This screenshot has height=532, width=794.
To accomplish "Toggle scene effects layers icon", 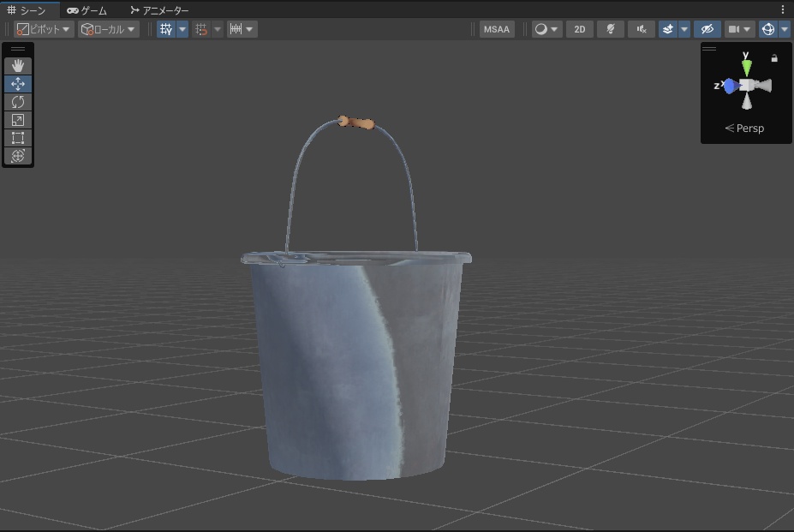I will click(668, 29).
